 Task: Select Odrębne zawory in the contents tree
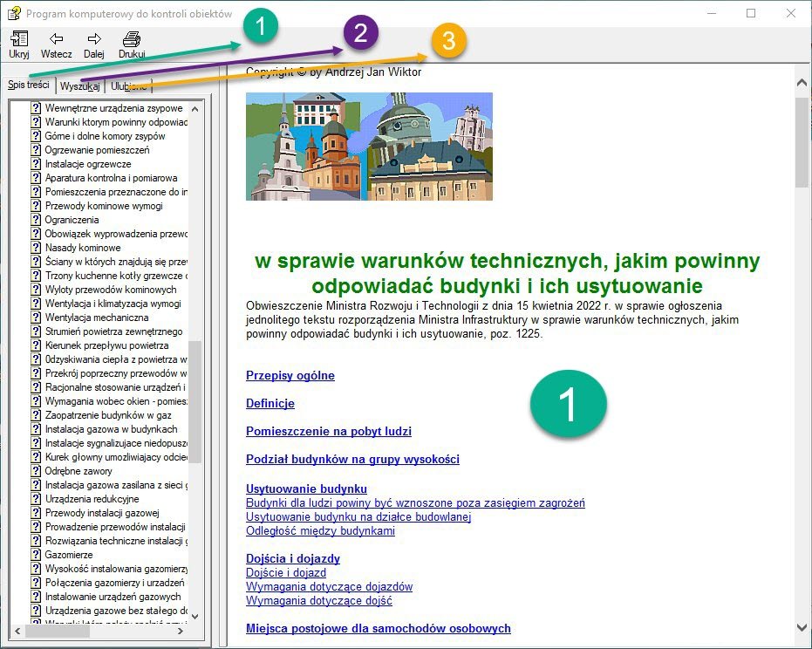coord(78,471)
